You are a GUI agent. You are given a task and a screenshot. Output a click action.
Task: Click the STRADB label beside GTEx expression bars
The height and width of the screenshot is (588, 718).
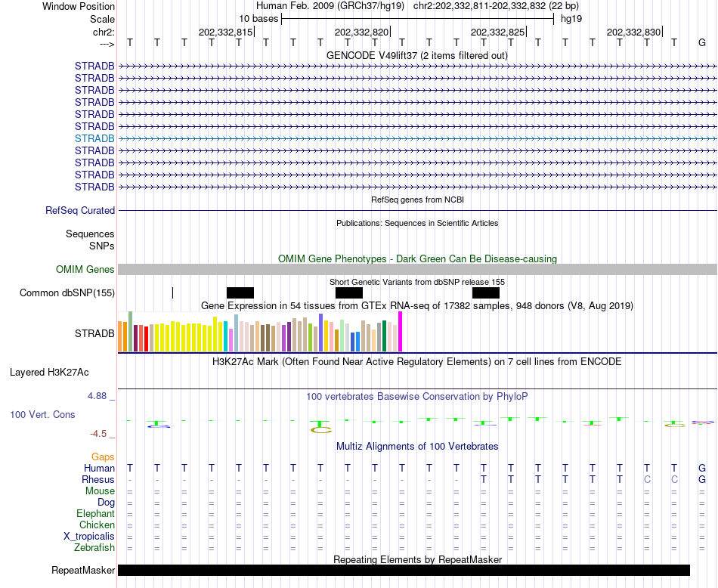94,333
